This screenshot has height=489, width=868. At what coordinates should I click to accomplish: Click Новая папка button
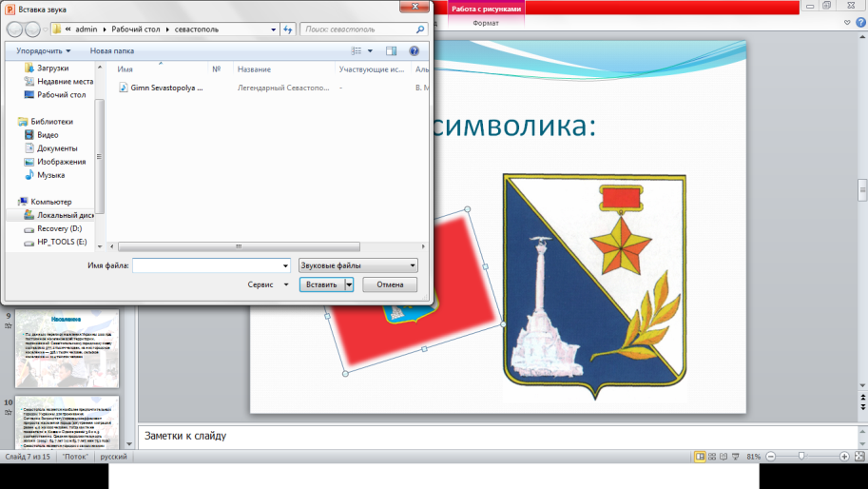pos(112,51)
